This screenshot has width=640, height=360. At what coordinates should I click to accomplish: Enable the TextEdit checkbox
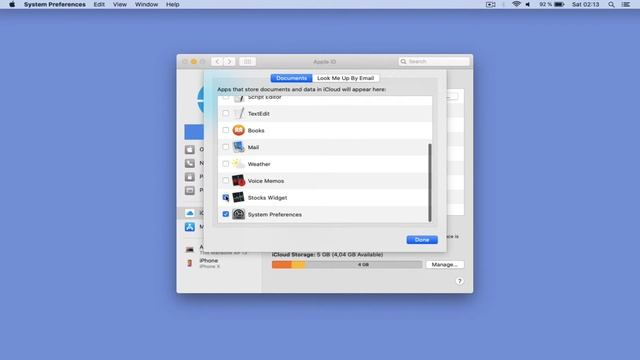pyautogui.click(x=226, y=113)
